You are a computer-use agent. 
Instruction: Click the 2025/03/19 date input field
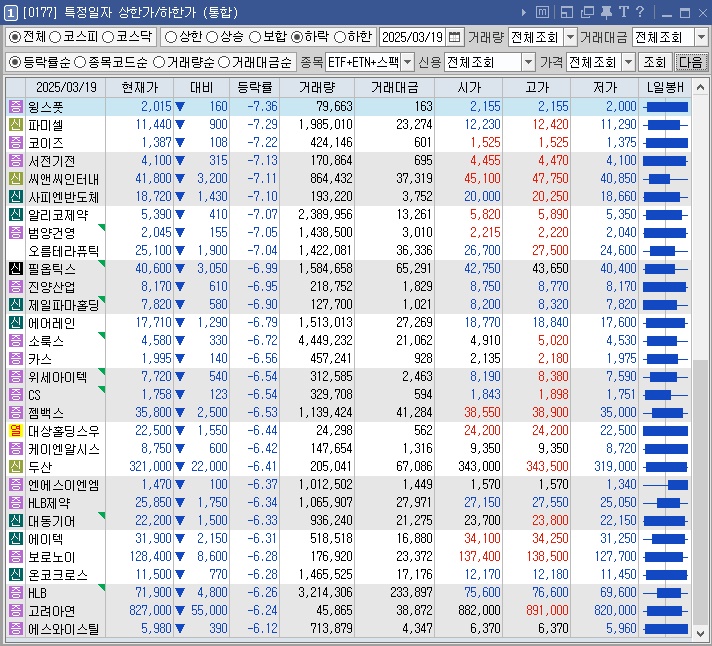(x=412, y=37)
